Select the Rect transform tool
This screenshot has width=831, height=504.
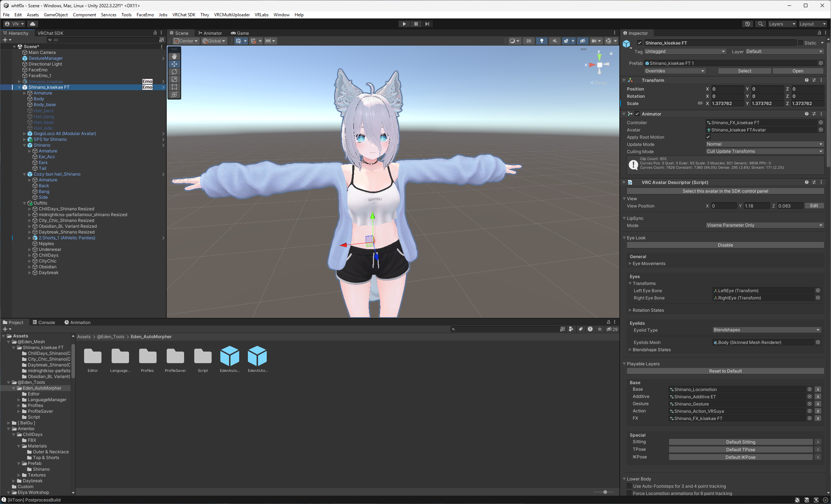point(174,87)
